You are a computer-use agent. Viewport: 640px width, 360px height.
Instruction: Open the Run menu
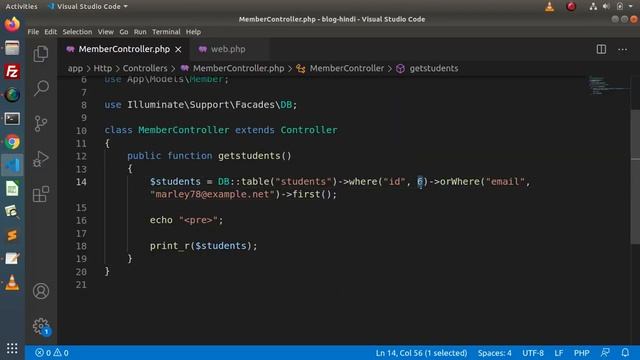pos(140,32)
